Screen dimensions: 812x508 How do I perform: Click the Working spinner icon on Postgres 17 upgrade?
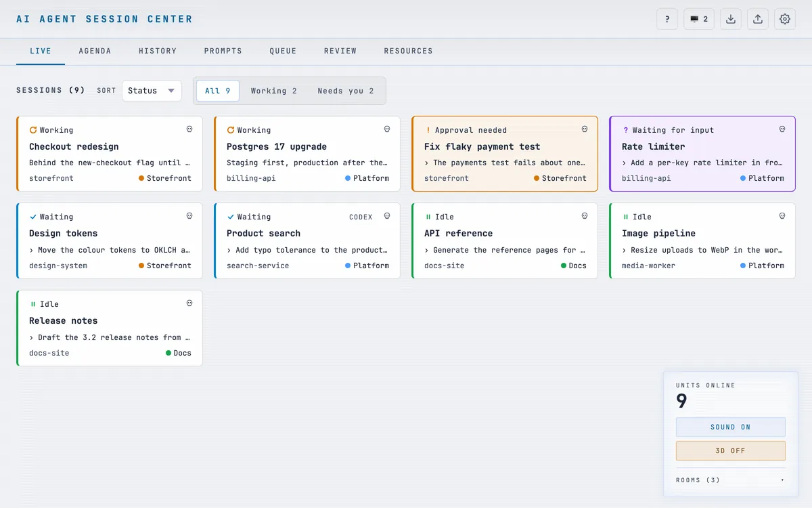coord(231,130)
